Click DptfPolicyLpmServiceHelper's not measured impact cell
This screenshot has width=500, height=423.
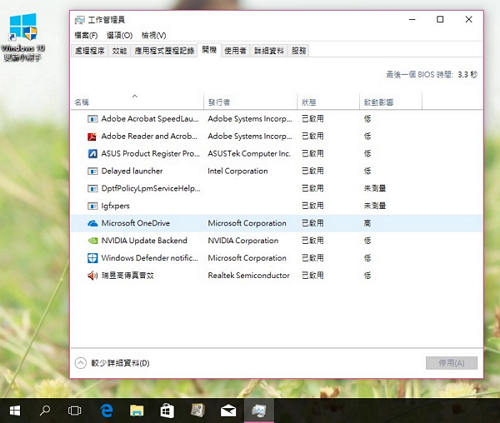pos(375,189)
